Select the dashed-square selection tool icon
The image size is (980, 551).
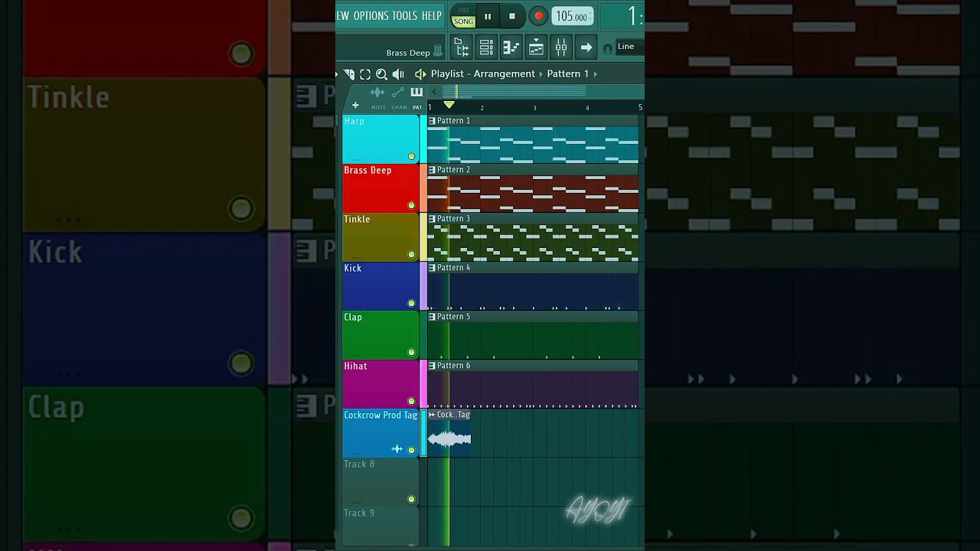pyautogui.click(x=365, y=74)
